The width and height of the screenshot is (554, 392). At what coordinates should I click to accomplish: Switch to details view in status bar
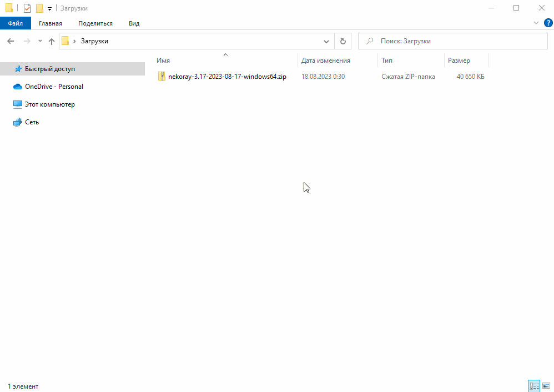[x=534, y=386]
